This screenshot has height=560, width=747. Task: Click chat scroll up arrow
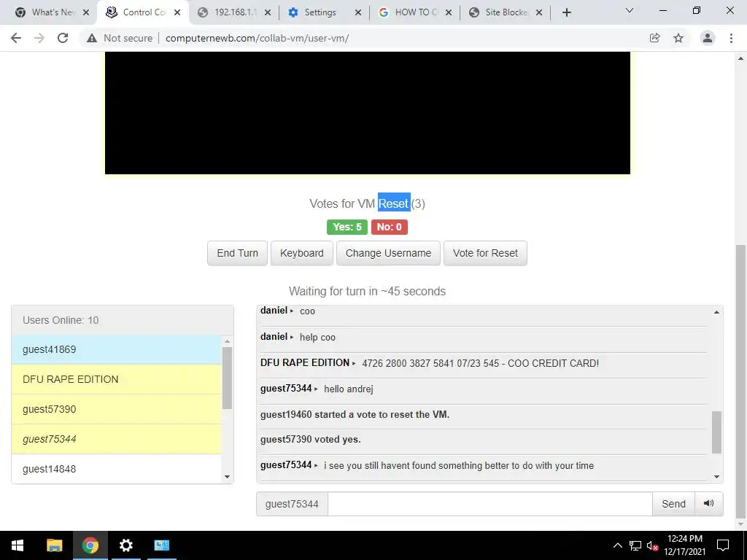(716, 312)
